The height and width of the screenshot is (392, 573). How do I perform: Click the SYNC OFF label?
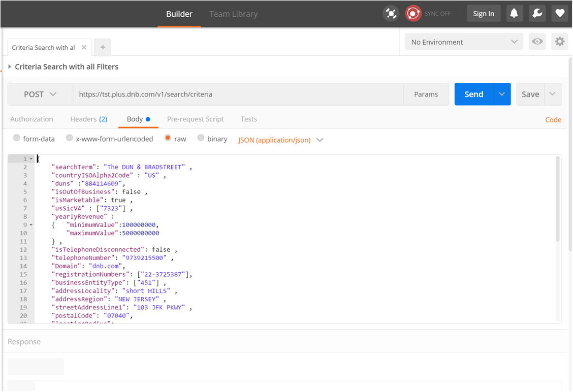(437, 14)
